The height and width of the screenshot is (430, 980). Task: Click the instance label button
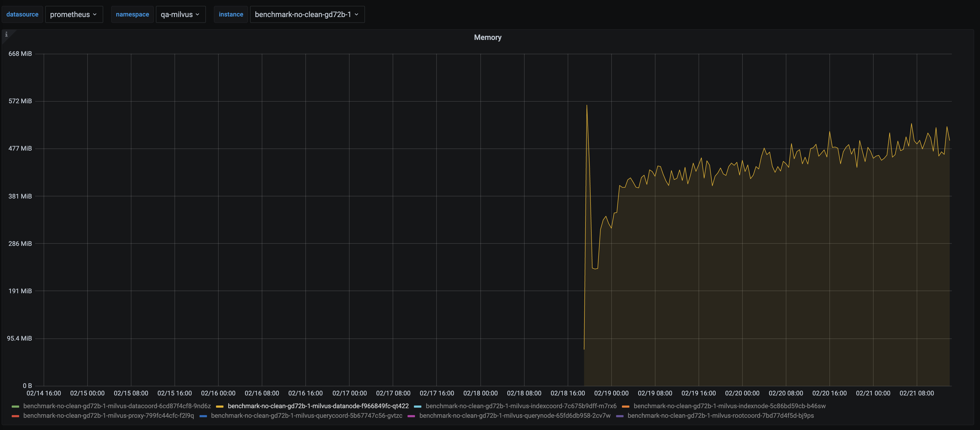(231, 14)
